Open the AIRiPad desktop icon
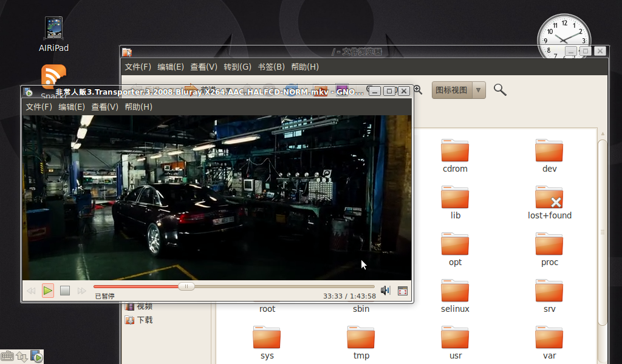 pyautogui.click(x=53, y=35)
